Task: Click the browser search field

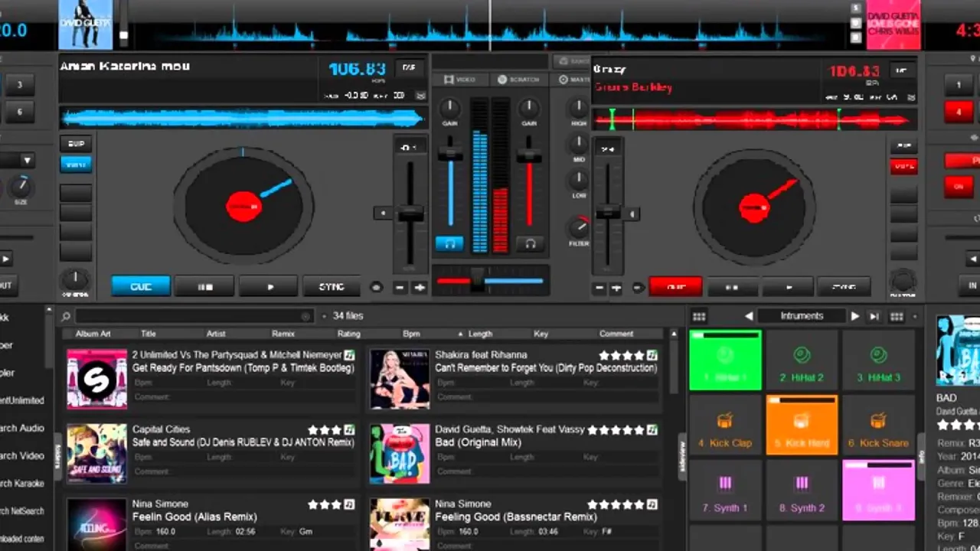Action: pyautogui.click(x=194, y=316)
